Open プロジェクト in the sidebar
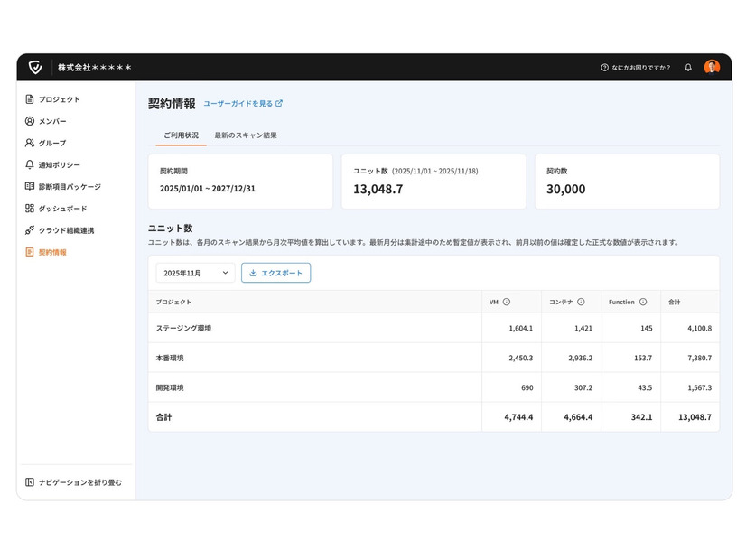The image size is (746, 560). pos(59,99)
